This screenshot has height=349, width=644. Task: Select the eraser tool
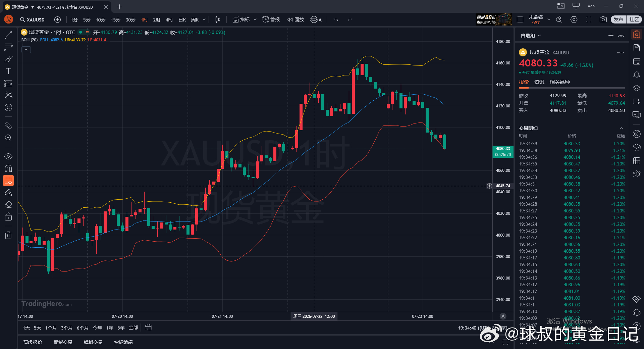click(8, 205)
